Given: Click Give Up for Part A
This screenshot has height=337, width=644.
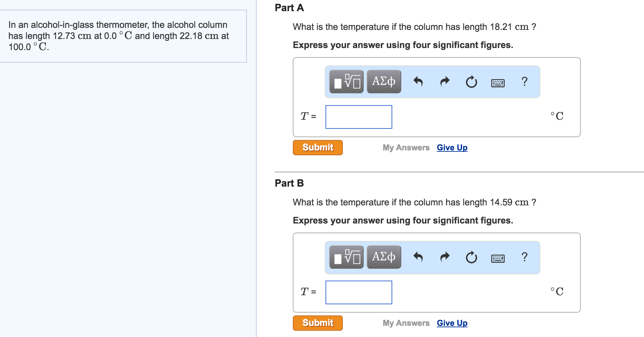Looking at the screenshot, I should [452, 147].
